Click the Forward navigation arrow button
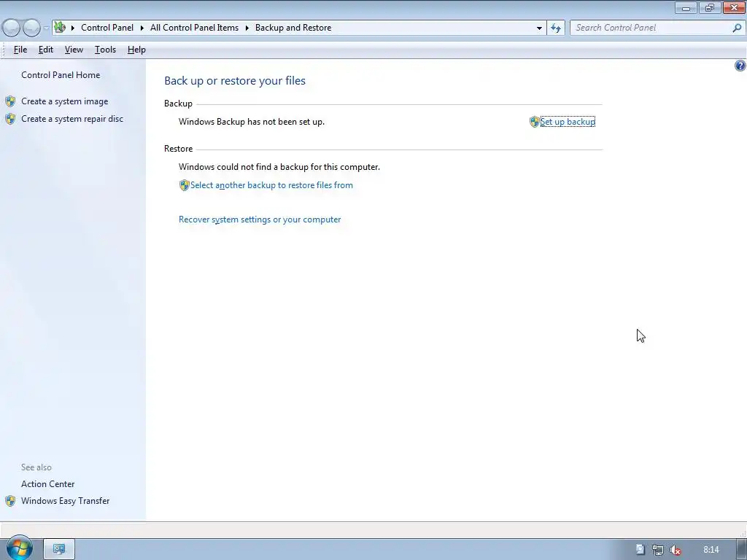 click(31, 28)
